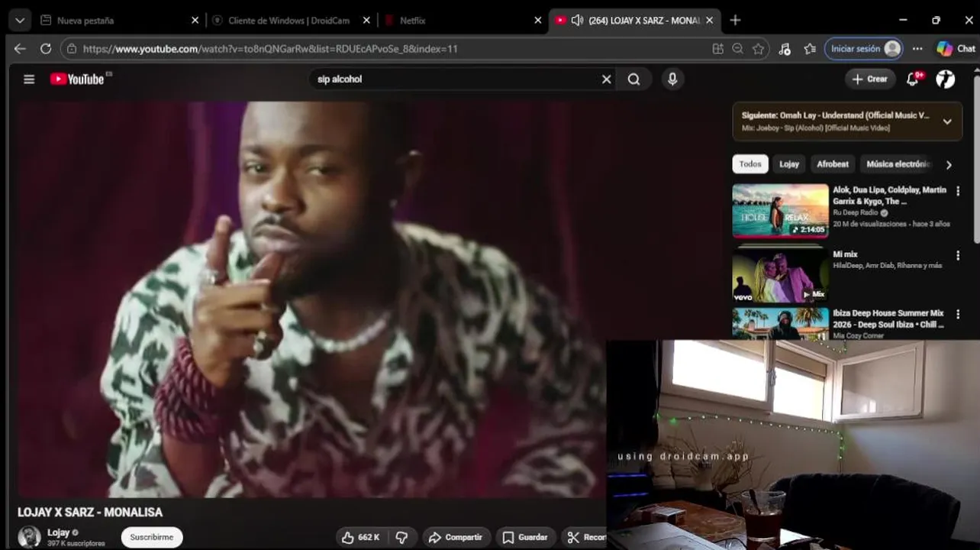Viewport: 980px width, 550px height.
Task: Go back with the browser back arrow
Action: click(x=20, y=48)
